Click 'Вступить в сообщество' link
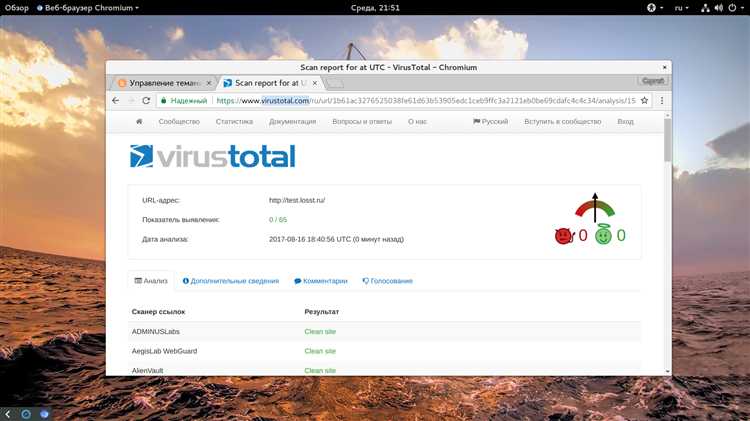The width and height of the screenshot is (750, 421). click(x=562, y=122)
